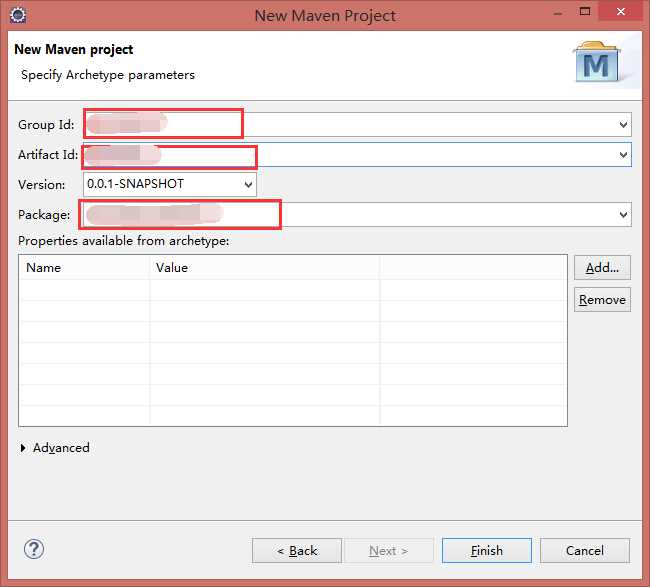650x587 pixels.
Task: Click the Name column header
Action: (x=84, y=268)
